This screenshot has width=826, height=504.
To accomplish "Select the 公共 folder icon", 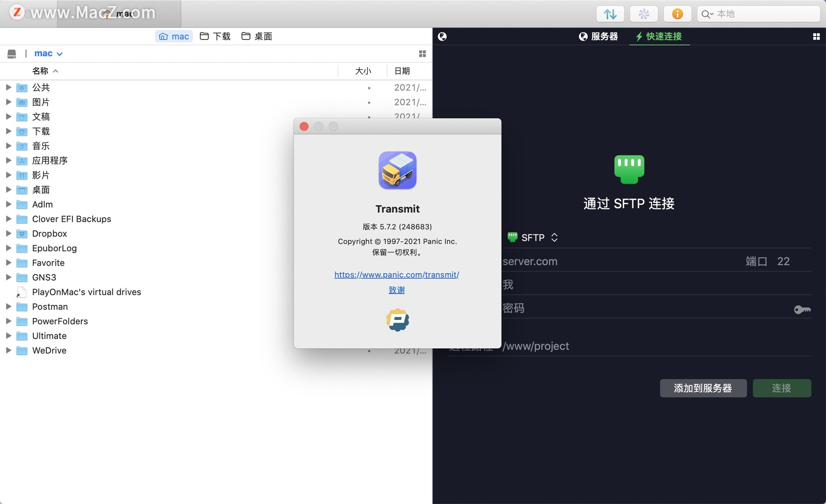I will (x=22, y=88).
